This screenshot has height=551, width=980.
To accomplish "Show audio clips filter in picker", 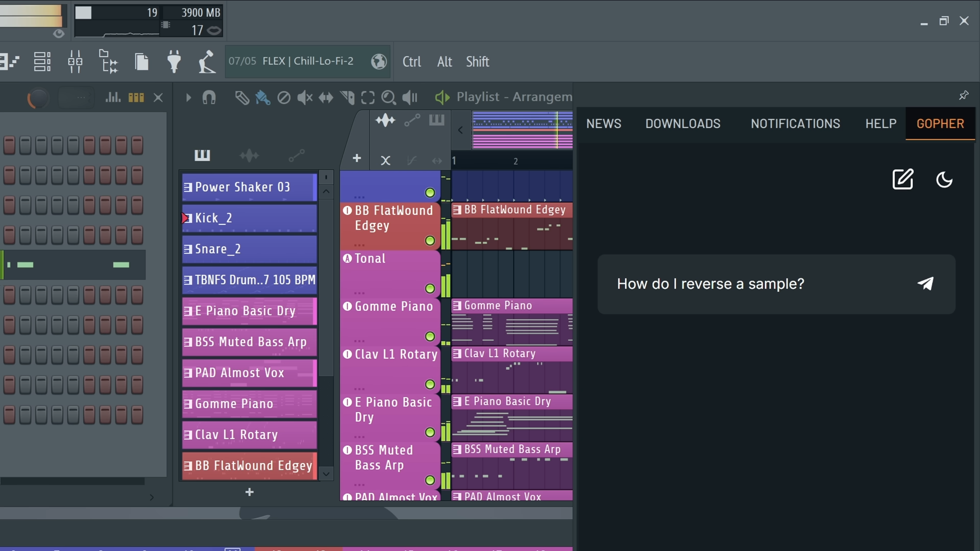I will click(x=249, y=156).
